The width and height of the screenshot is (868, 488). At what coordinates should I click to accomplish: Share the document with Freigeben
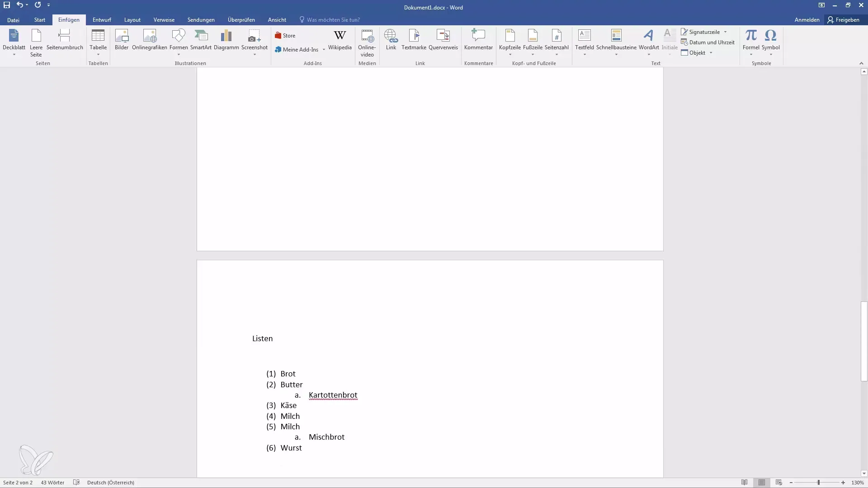click(x=844, y=20)
